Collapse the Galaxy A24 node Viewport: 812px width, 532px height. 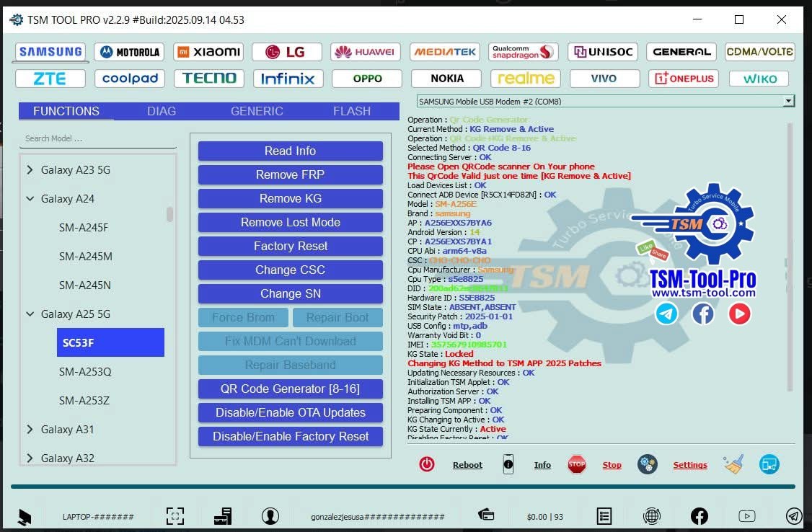click(x=30, y=199)
